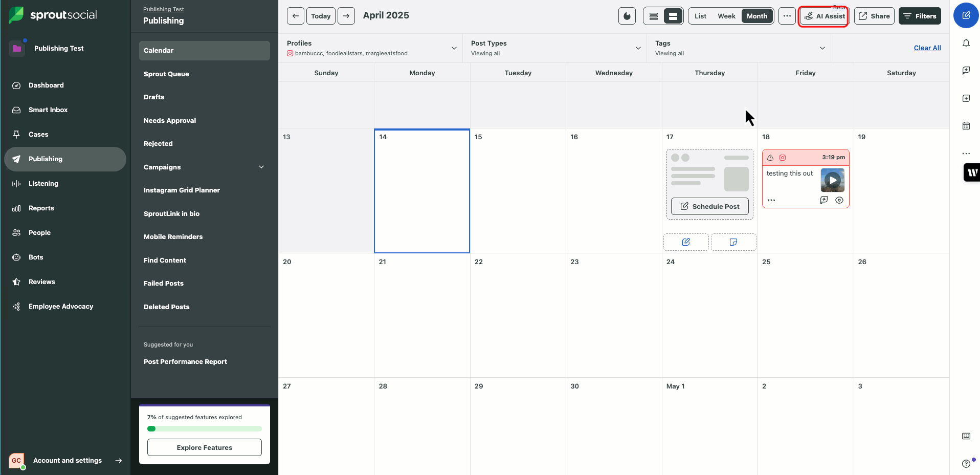
Task: Expand the Post Types filter dropdown
Action: click(x=638, y=48)
